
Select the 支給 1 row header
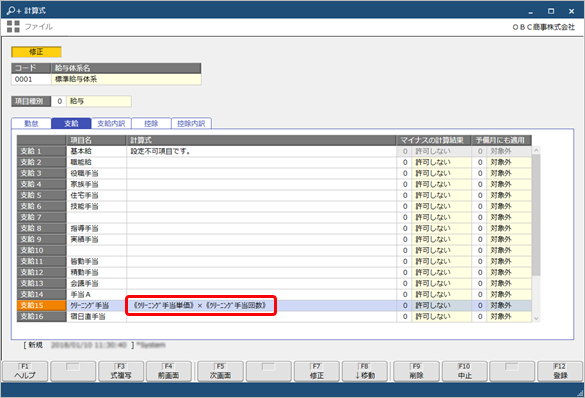(41, 151)
